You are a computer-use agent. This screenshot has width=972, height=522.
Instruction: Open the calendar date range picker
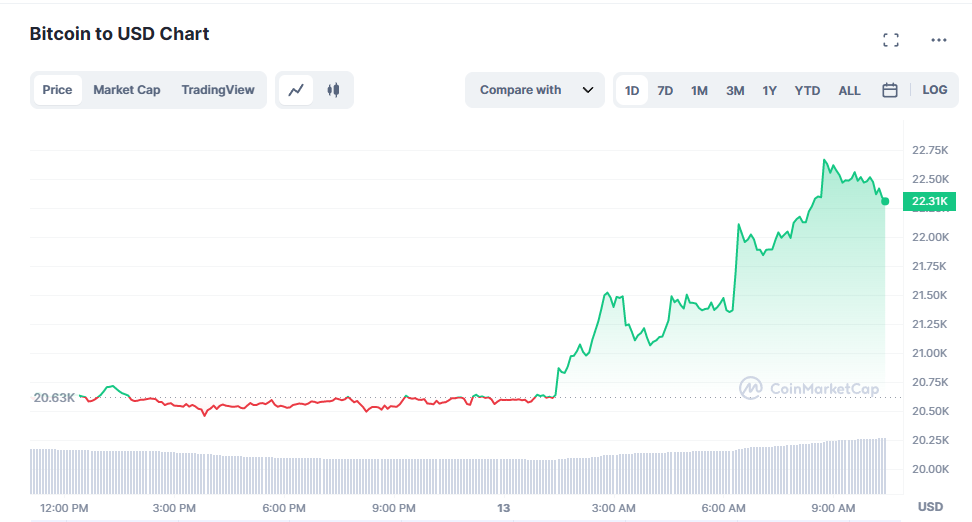click(890, 90)
